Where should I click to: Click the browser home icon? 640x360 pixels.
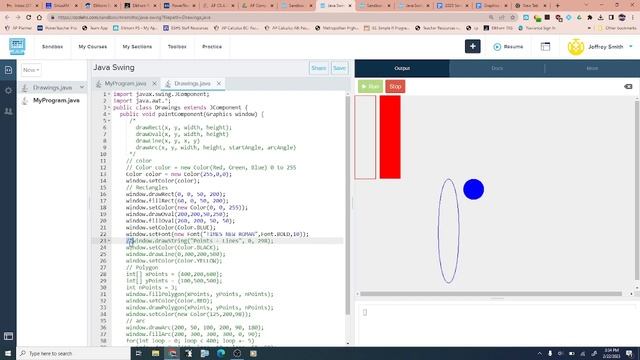39,18
